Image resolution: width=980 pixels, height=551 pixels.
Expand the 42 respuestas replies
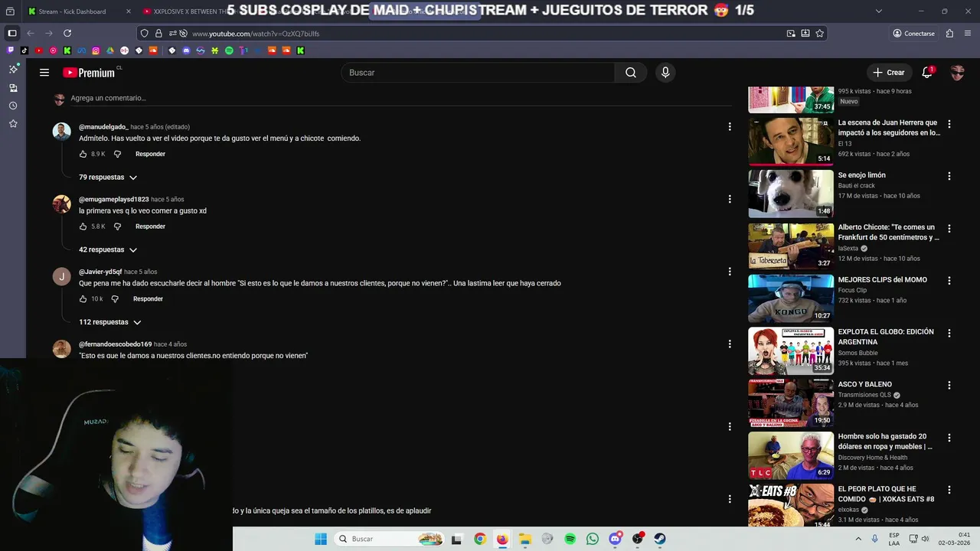pyautogui.click(x=108, y=250)
